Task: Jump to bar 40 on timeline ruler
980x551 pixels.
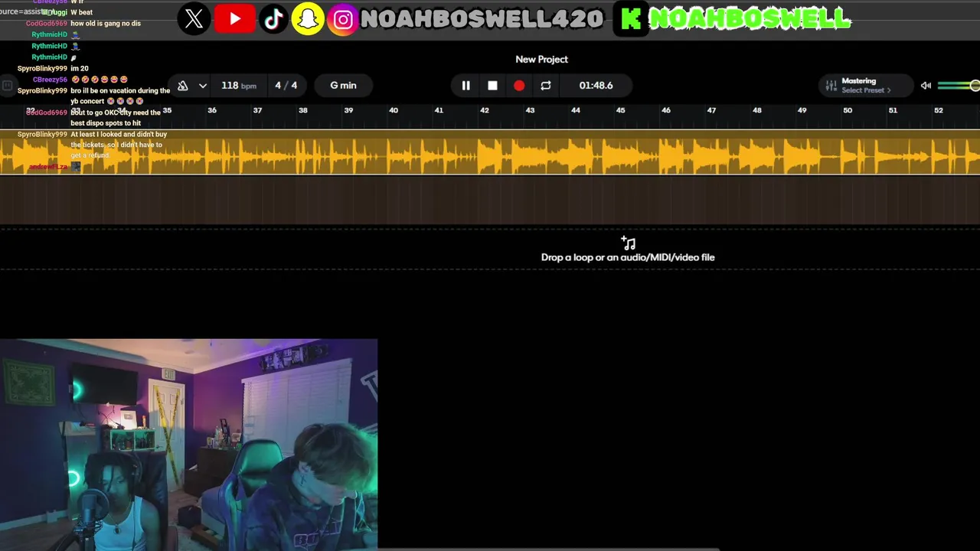Action: [x=394, y=110]
